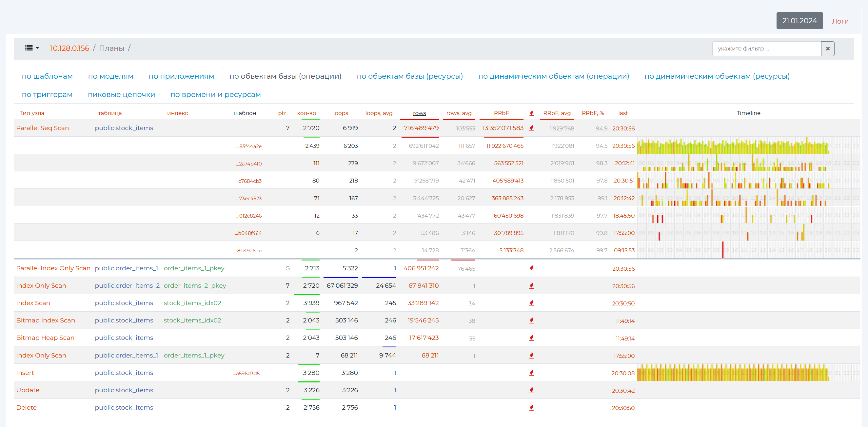Sort by the rows column header
The width and height of the screenshot is (868, 427).
tap(419, 113)
